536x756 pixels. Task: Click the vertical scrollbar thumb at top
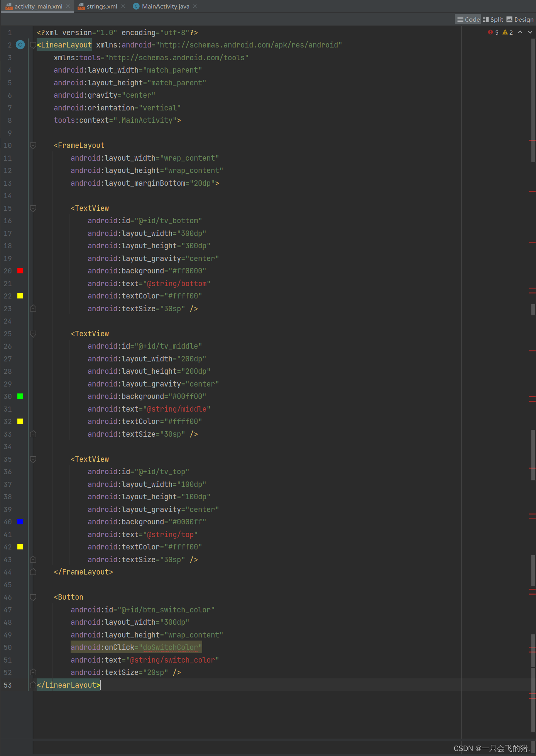pyautogui.click(x=533, y=100)
